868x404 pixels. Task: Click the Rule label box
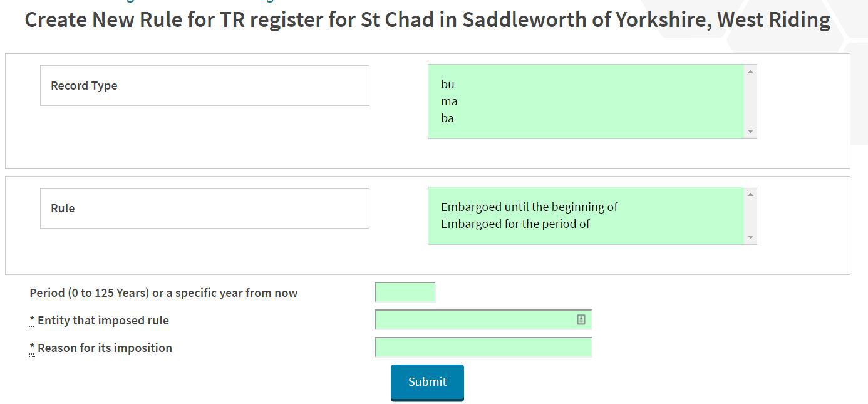tap(204, 209)
